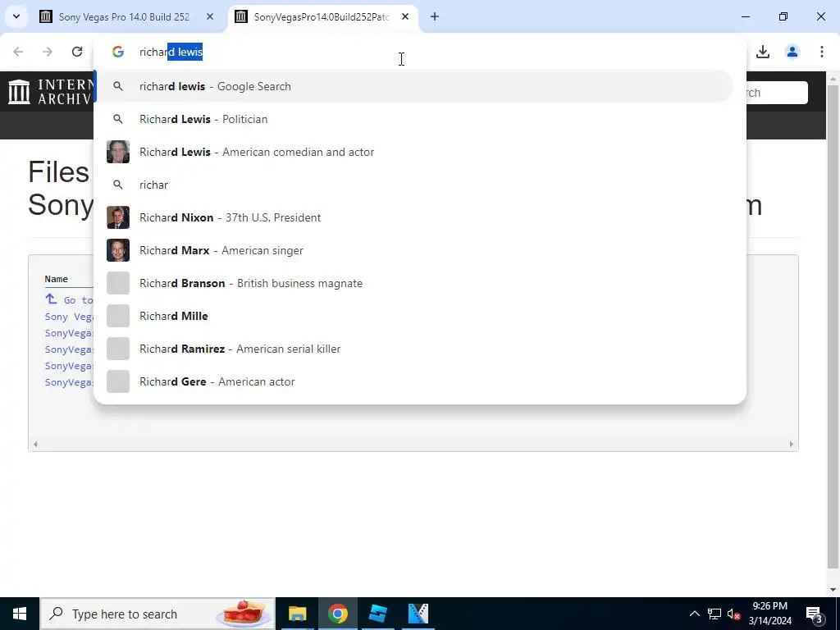840x630 pixels.
Task: Show hidden system tray icons
Action: tap(694, 614)
